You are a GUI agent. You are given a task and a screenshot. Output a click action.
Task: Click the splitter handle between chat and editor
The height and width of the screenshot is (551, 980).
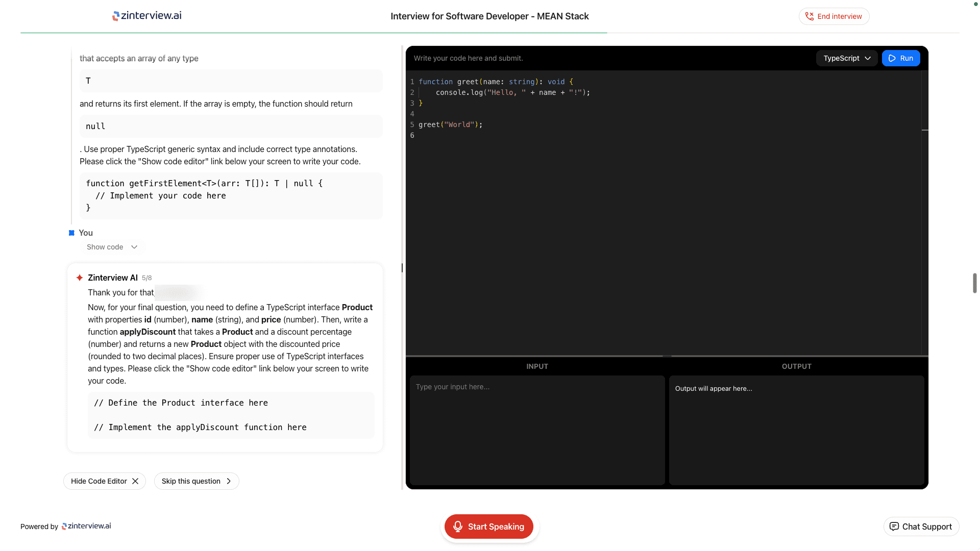(x=402, y=268)
